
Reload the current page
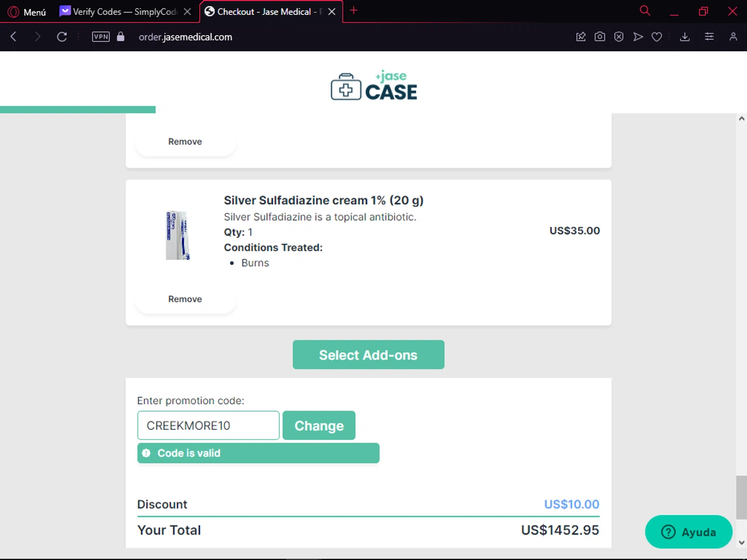[62, 36]
